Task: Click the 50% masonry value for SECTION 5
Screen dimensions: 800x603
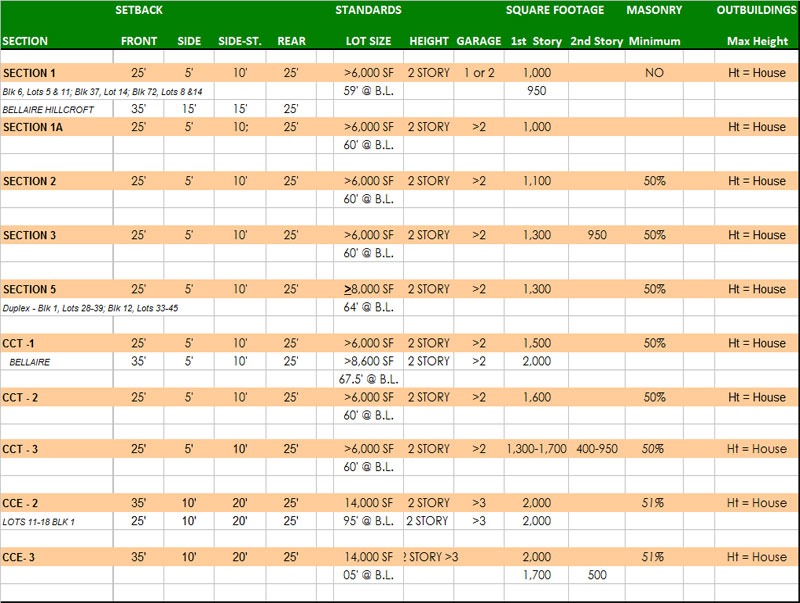Action: (654, 289)
